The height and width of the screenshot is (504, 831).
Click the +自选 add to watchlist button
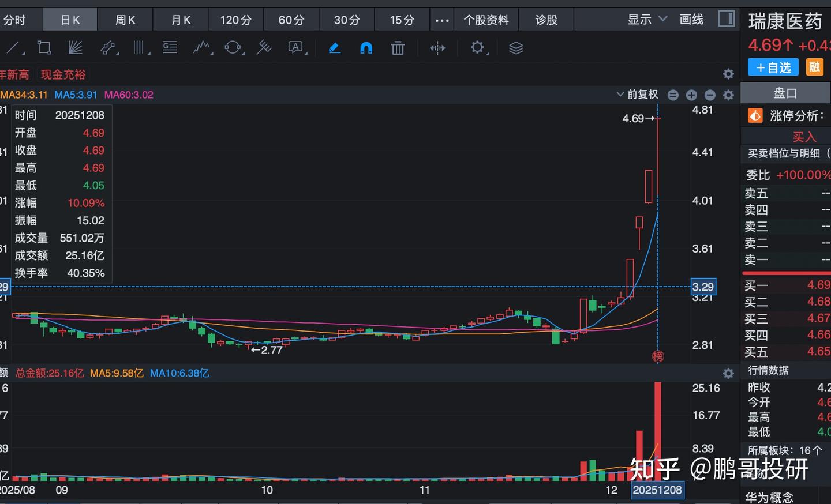pyautogui.click(x=773, y=67)
